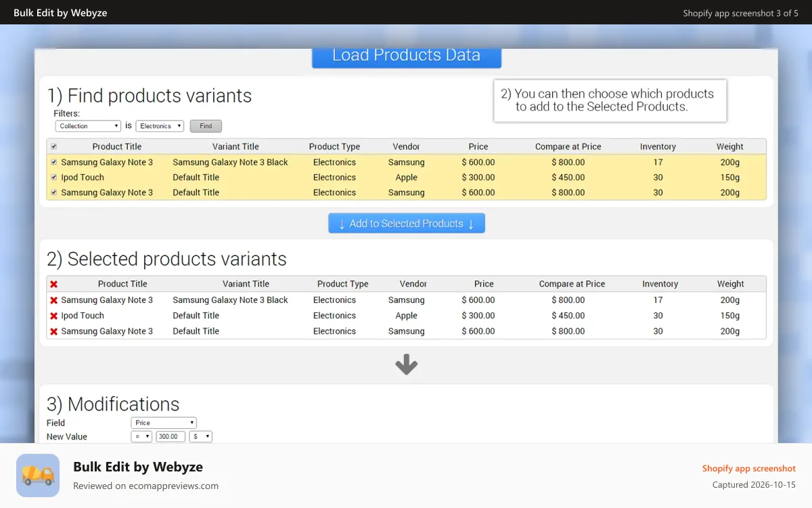Click Price header in selected table
Image resolution: width=812 pixels, height=508 pixels.
(x=484, y=284)
